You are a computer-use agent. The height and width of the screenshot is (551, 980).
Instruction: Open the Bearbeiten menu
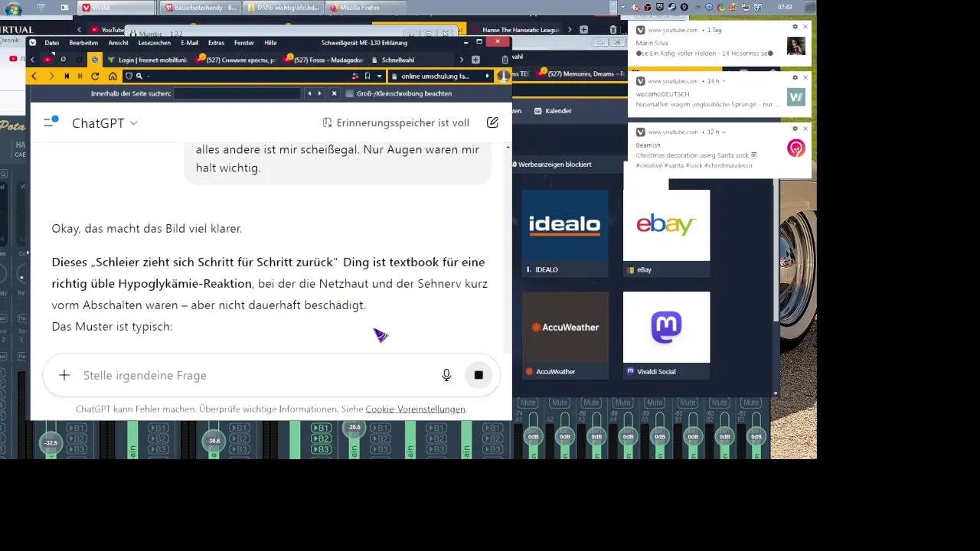coord(83,43)
